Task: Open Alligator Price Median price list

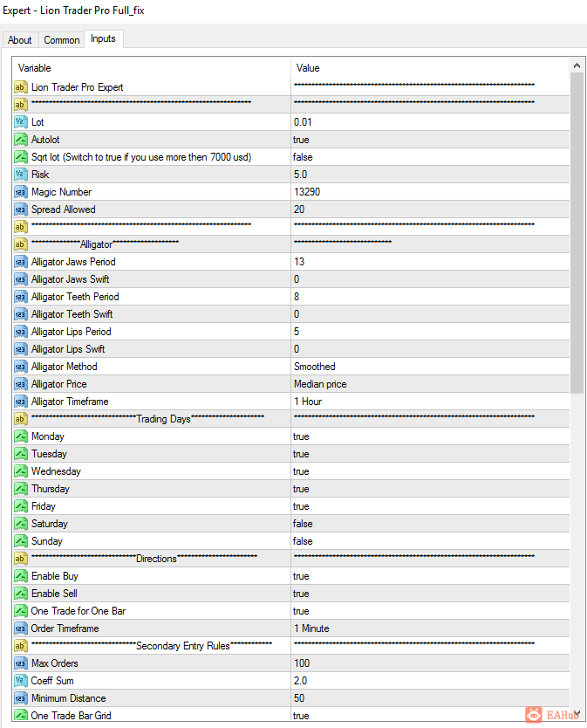Action: pyautogui.click(x=430, y=384)
